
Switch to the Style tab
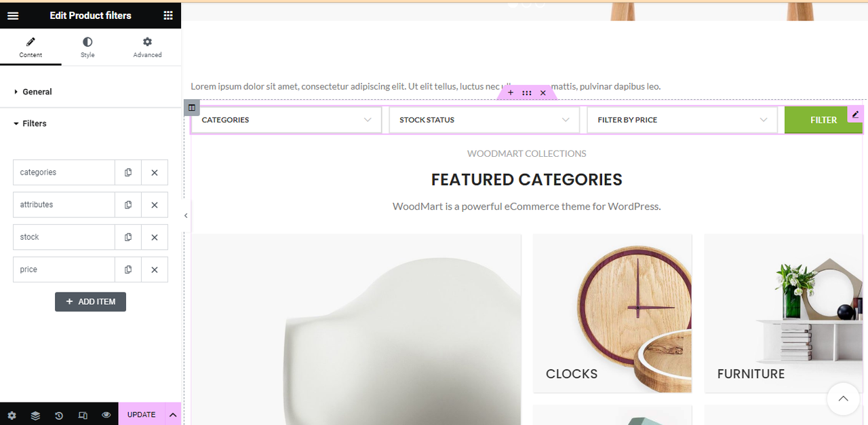pyautogui.click(x=87, y=48)
